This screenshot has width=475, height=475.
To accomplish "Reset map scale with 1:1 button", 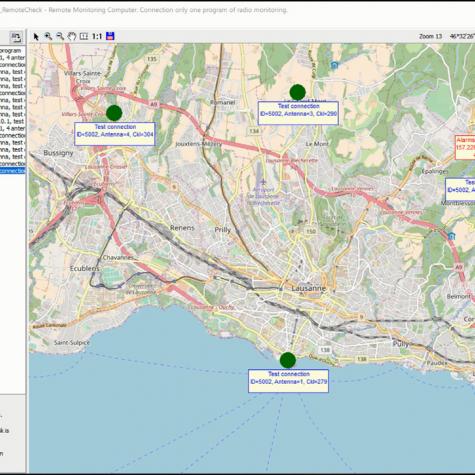I will click(x=97, y=36).
